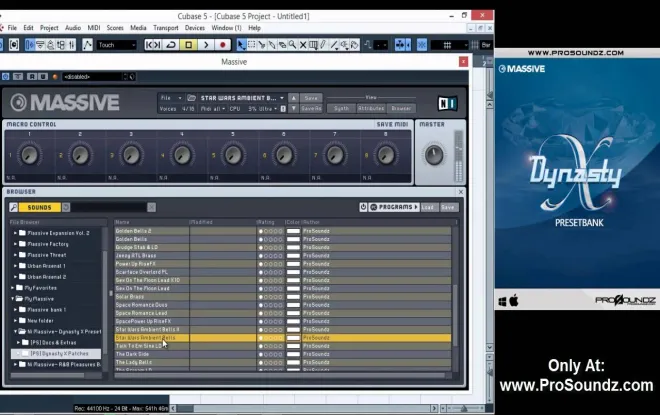Click the previous preset up arrow
660x415 pixels.
293,98
